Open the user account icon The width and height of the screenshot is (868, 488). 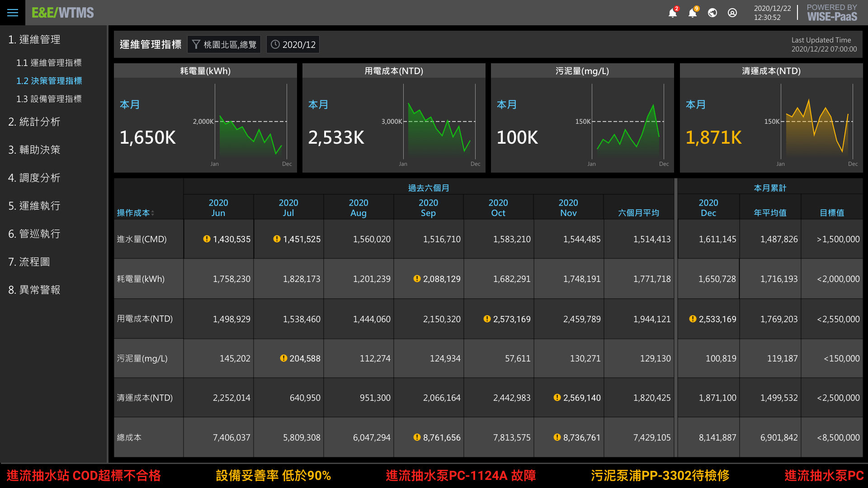pos(732,13)
